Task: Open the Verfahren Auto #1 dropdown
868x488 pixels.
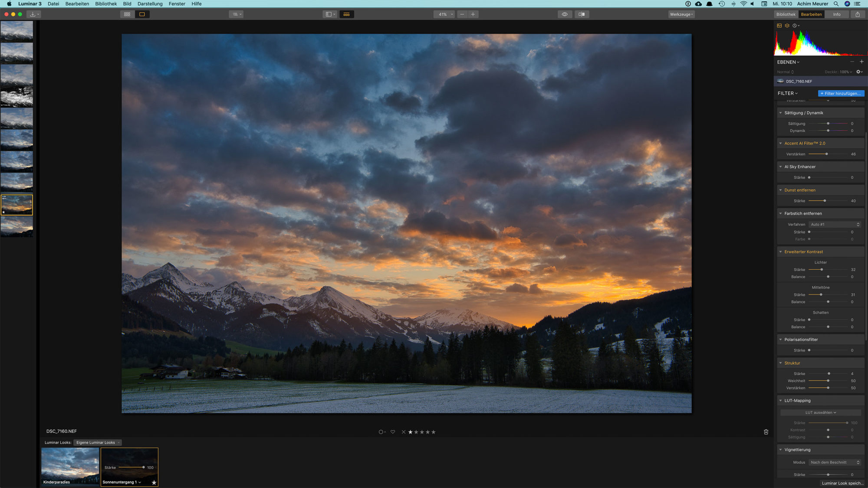Action: pyautogui.click(x=835, y=224)
